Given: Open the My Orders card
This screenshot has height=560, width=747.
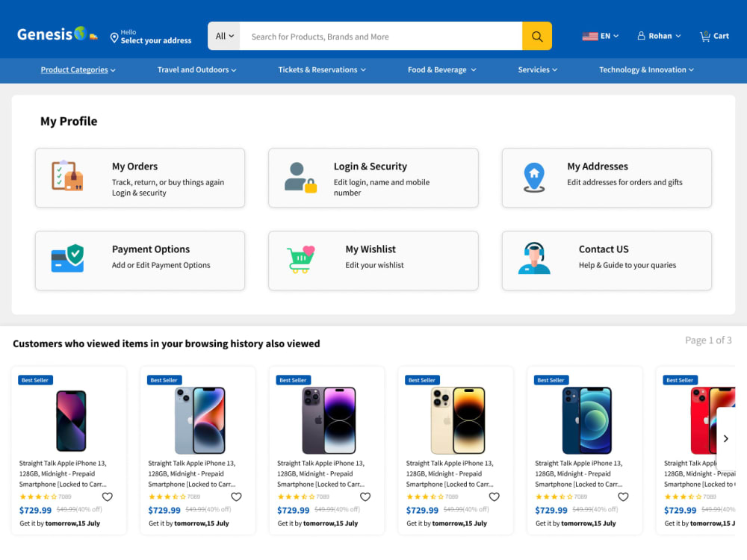Looking at the screenshot, I should (140, 178).
